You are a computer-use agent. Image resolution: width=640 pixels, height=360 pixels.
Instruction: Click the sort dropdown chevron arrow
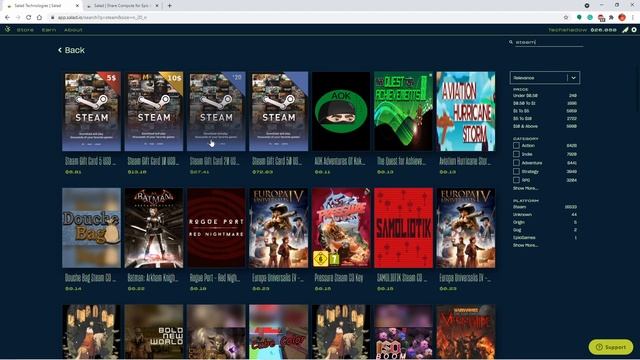click(573, 78)
